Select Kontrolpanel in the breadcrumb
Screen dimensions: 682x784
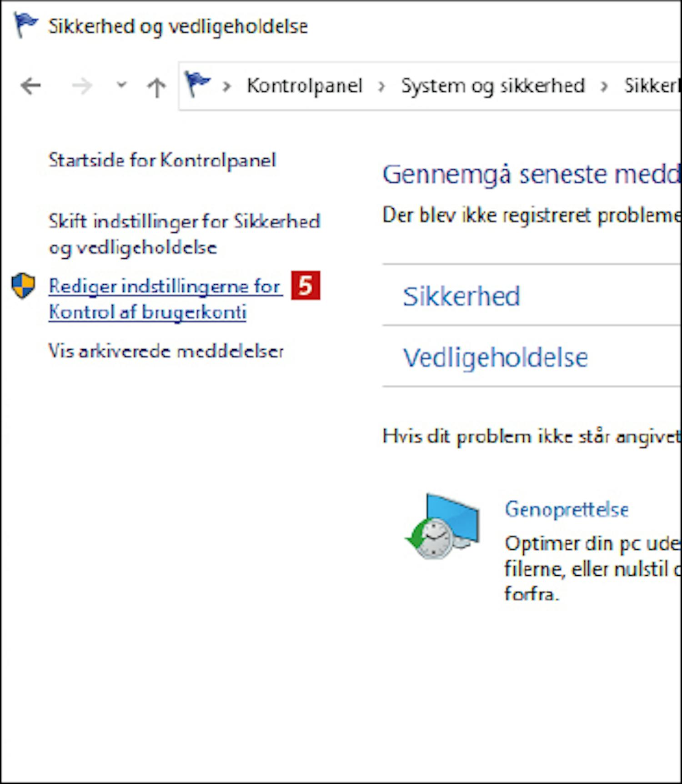(x=304, y=85)
